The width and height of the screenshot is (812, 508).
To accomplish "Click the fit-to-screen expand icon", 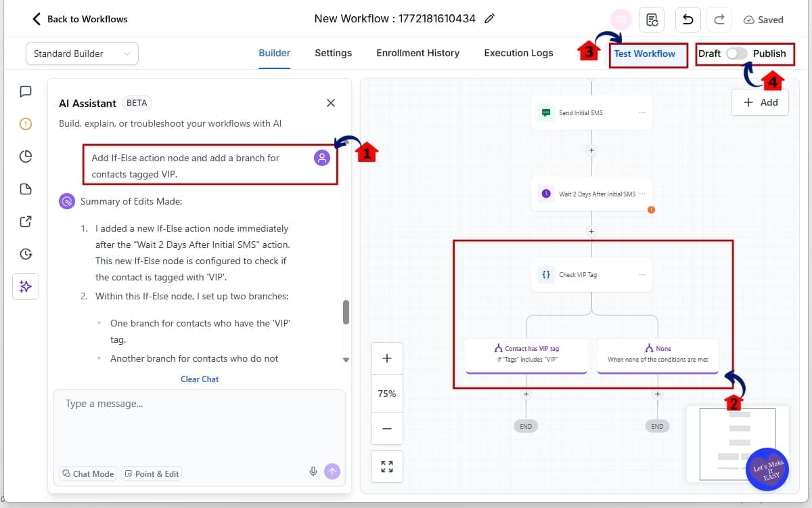I will point(387,467).
